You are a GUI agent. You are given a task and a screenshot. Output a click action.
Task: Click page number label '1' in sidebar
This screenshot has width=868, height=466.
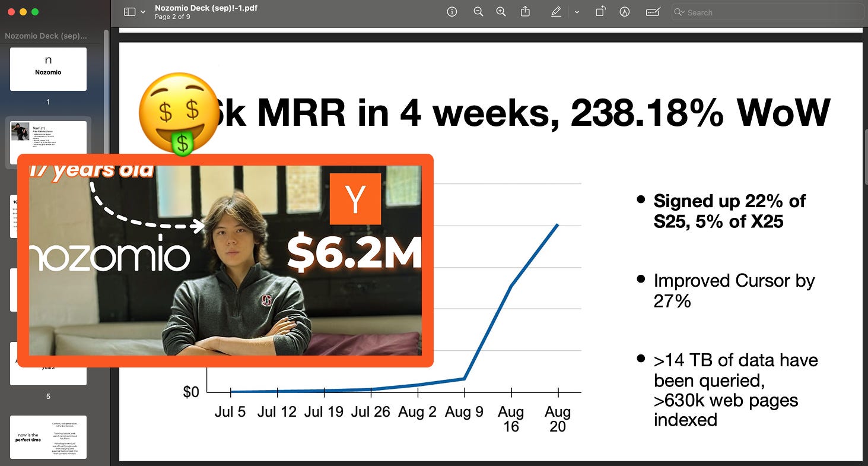coord(48,102)
